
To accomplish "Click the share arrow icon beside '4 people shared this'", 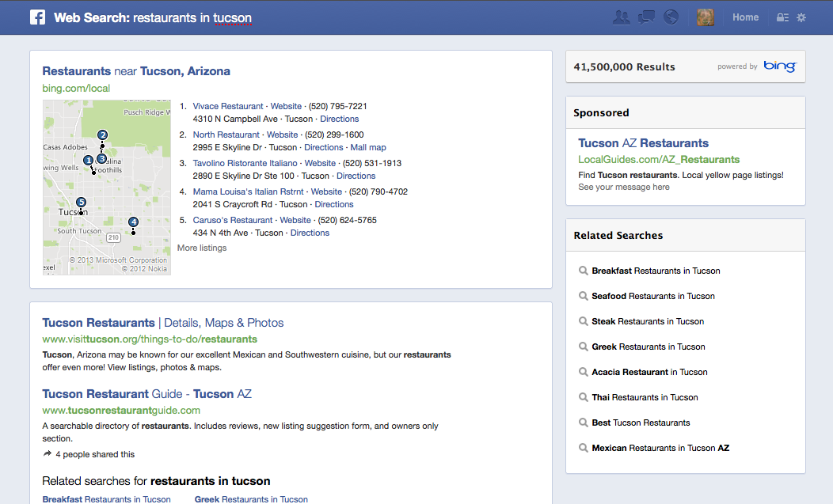I will tap(48, 453).
